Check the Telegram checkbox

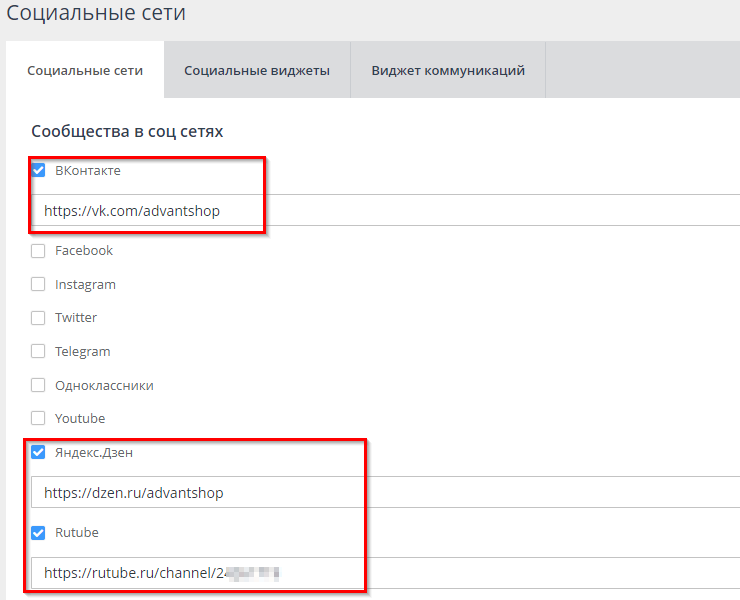[x=39, y=352]
